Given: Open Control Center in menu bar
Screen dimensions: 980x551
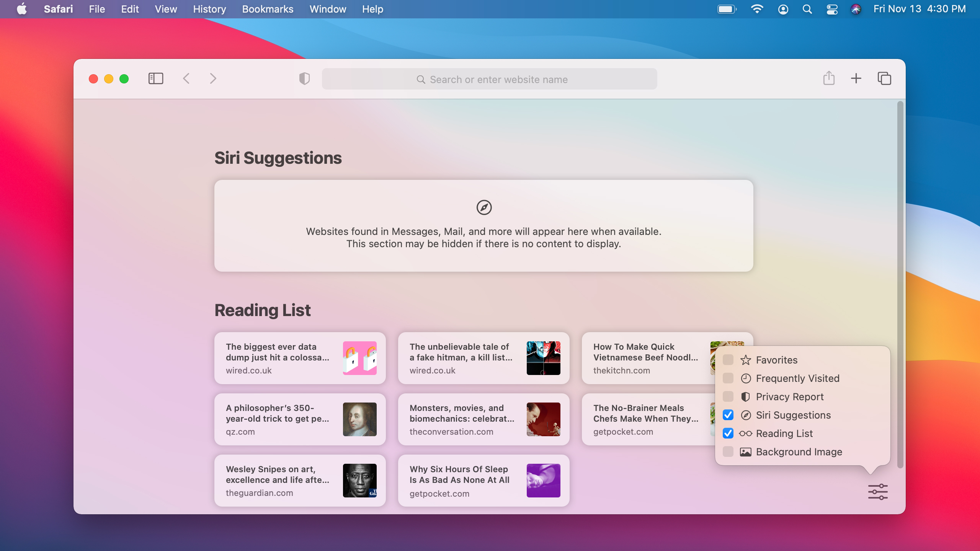Looking at the screenshot, I should coord(832,9).
